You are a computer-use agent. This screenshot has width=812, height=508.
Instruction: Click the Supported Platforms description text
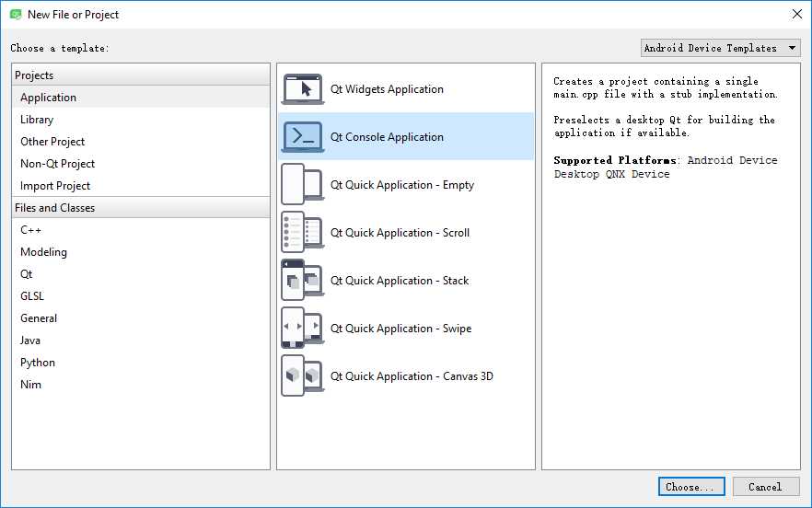click(666, 167)
